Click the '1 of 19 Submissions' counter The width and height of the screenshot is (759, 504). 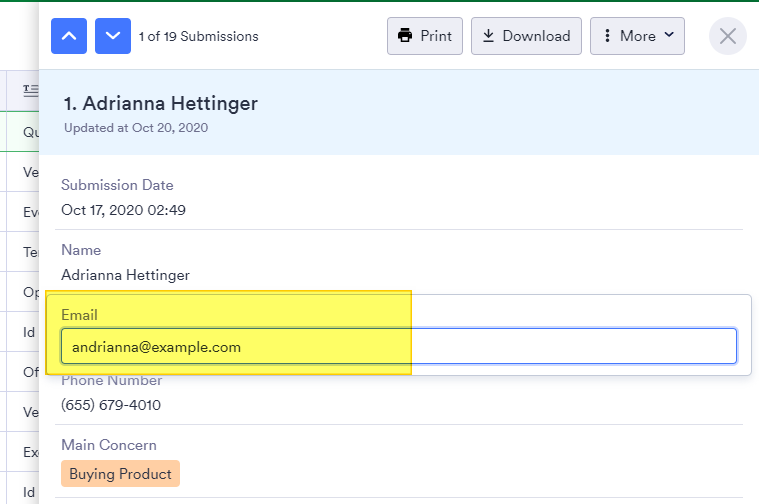click(x=198, y=36)
